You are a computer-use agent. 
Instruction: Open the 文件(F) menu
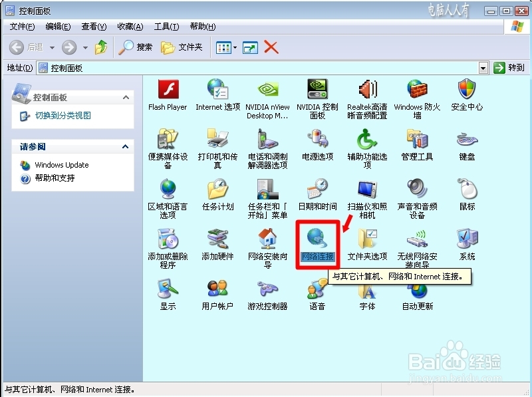[x=22, y=27]
